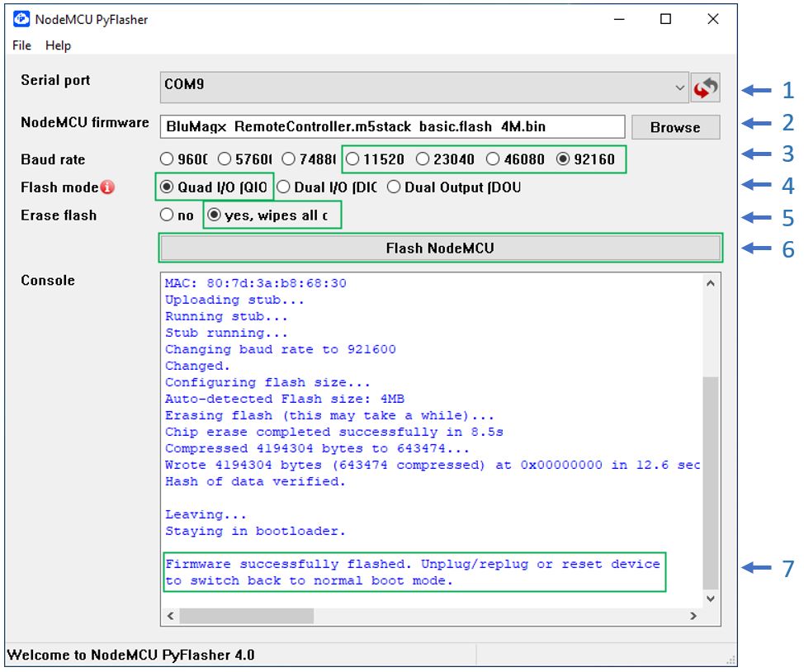The width and height of the screenshot is (804, 672).
Task: Choose Quad I/O (QIO) flash mode
Action: pos(214,187)
